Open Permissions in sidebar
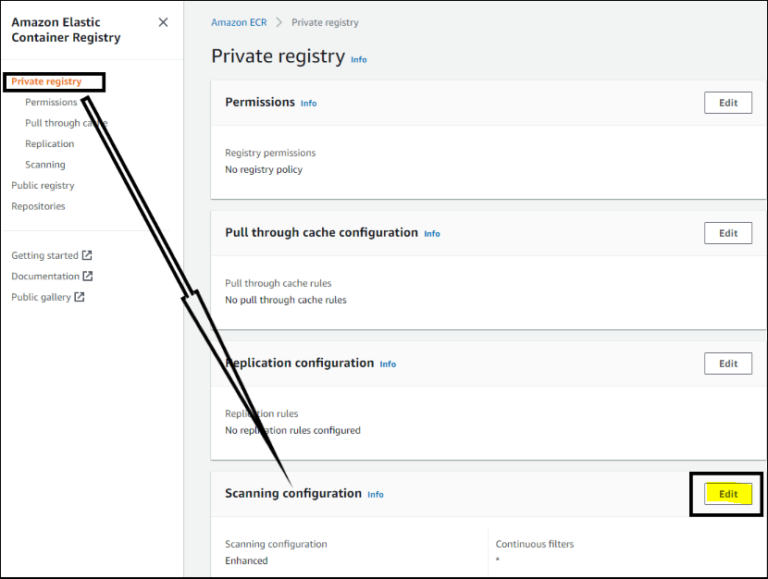 pyautogui.click(x=51, y=102)
